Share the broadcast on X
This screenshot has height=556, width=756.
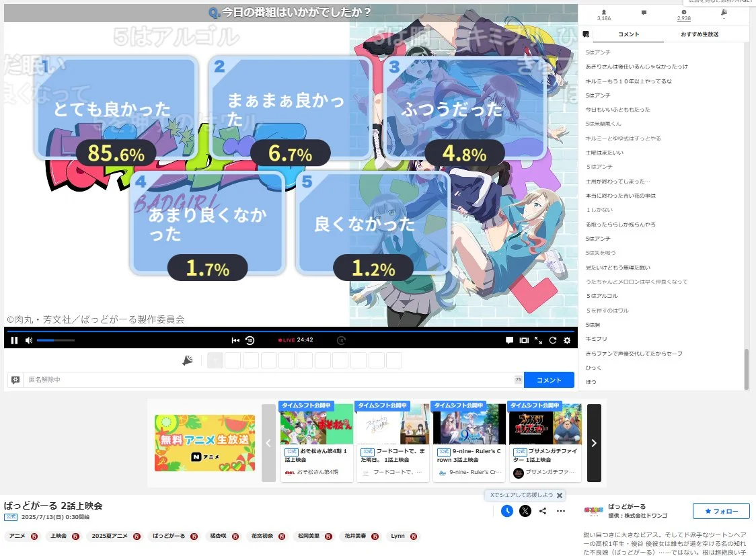[525, 511]
